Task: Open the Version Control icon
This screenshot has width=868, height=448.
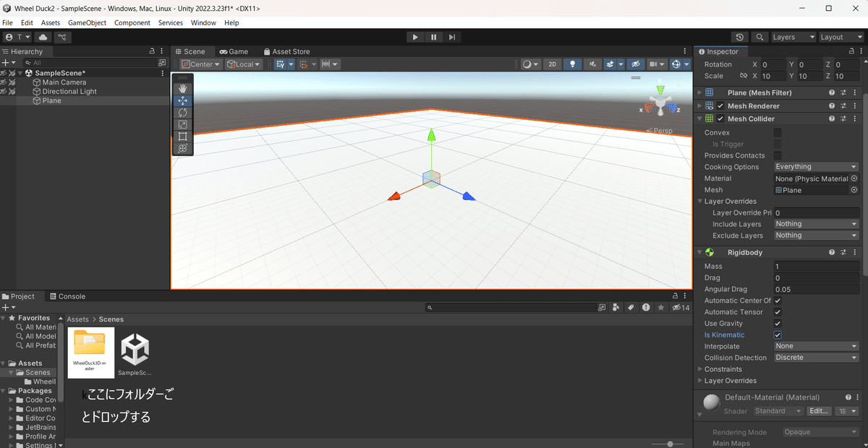Action: click(63, 37)
